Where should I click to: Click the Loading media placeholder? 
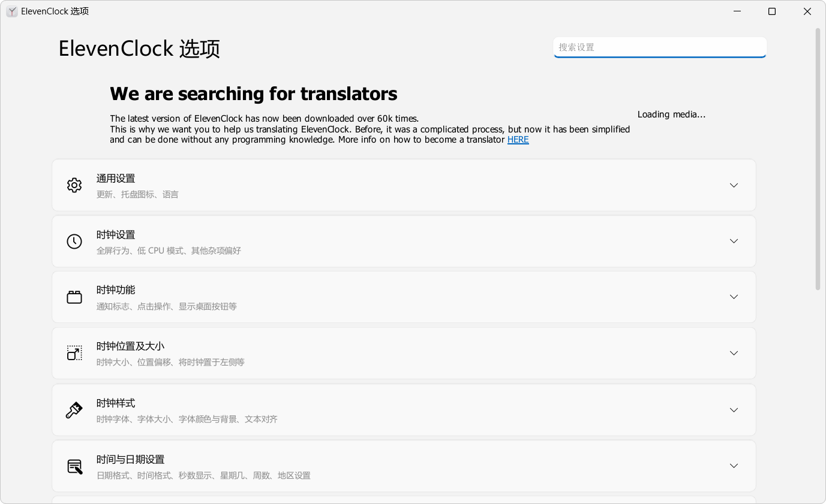pyautogui.click(x=671, y=114)
